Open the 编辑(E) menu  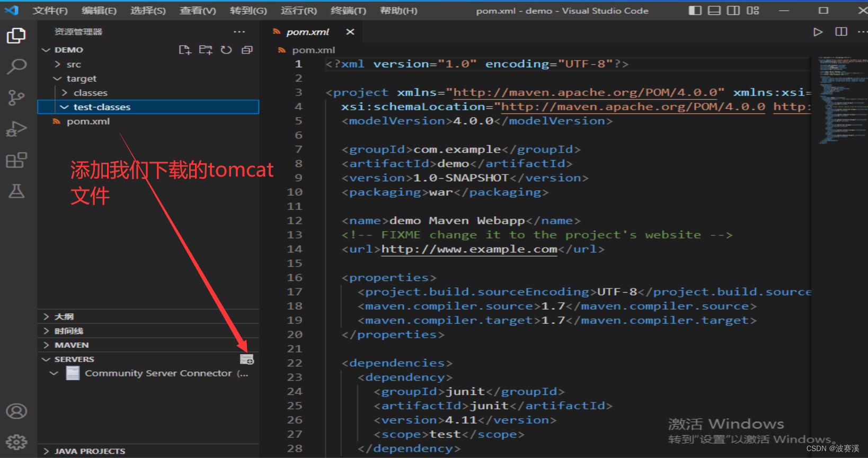coord(99,11)
